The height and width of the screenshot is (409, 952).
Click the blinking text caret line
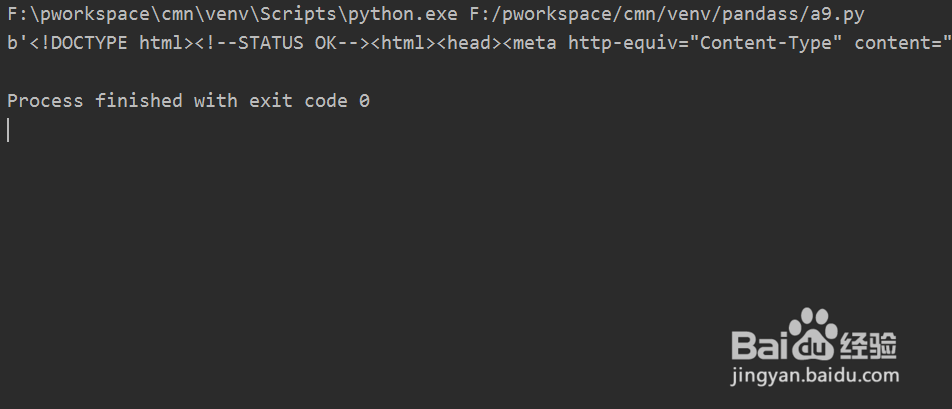point(8,130)
